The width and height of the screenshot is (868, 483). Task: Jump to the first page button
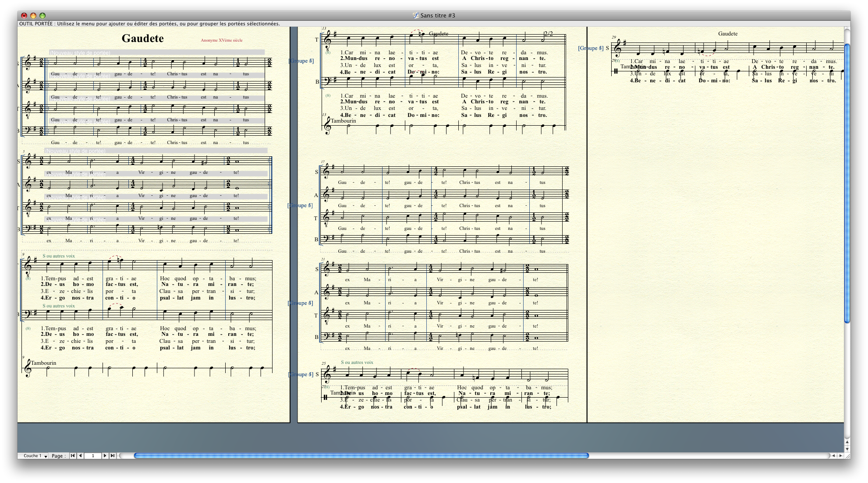coord(73,456)
